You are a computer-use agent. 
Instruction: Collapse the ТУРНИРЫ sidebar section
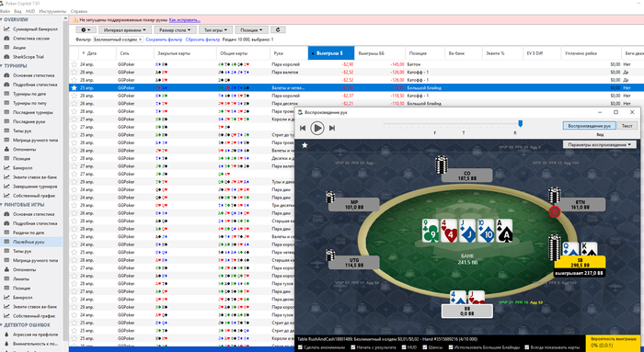click(2, 65)
